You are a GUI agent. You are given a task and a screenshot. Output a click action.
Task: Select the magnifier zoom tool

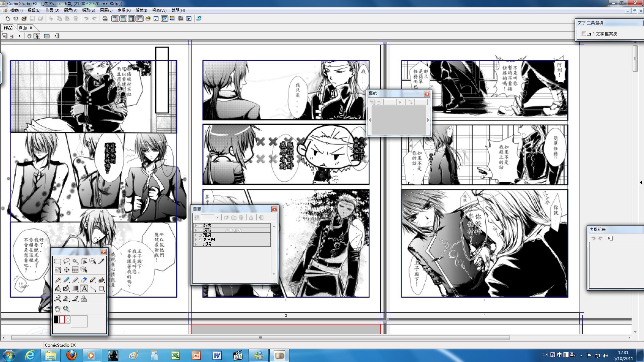point(66,309)
